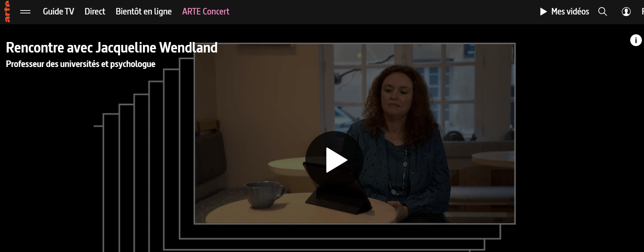This screenshot has height=252, width=644.
Task: Click the Rencontre avec Jacqueline Wendland heading
Action: pos(111,47)
